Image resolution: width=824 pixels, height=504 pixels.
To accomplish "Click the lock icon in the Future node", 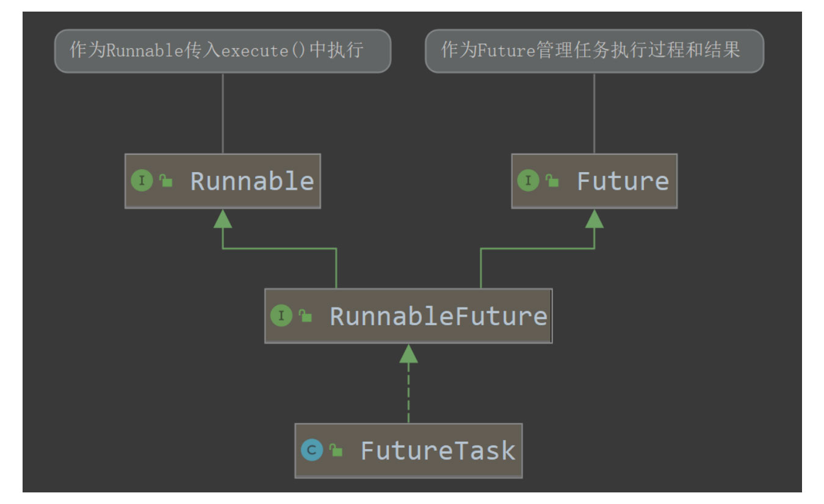I will coord(552,181).
